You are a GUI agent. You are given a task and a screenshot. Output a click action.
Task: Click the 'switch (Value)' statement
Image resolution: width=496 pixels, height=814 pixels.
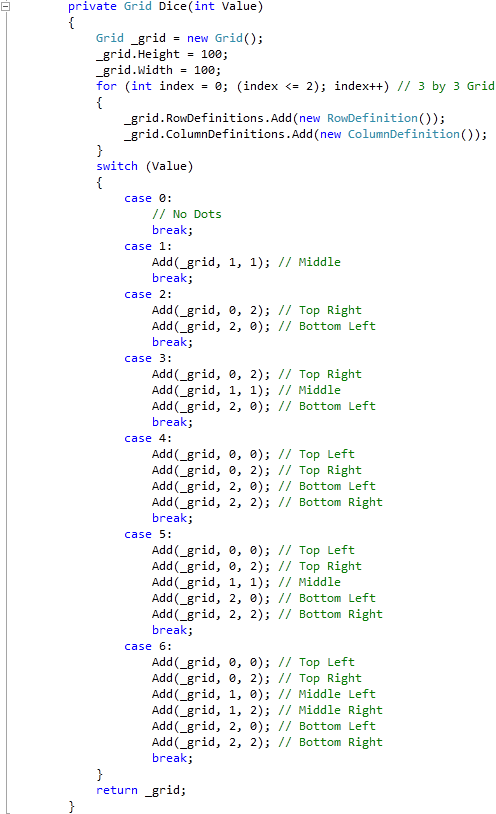[144, 166]
